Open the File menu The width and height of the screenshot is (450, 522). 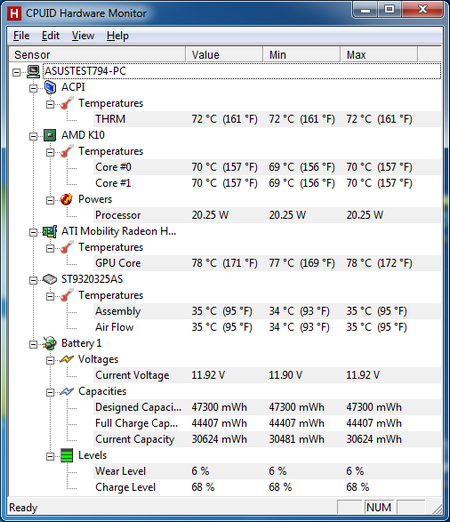point(21,36)
